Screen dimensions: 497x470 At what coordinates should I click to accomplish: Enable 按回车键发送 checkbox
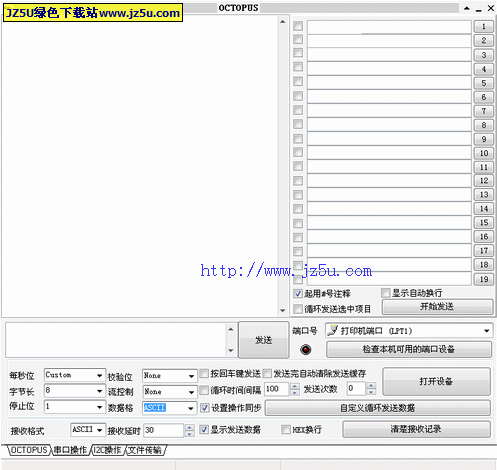[x=204, y=373]
